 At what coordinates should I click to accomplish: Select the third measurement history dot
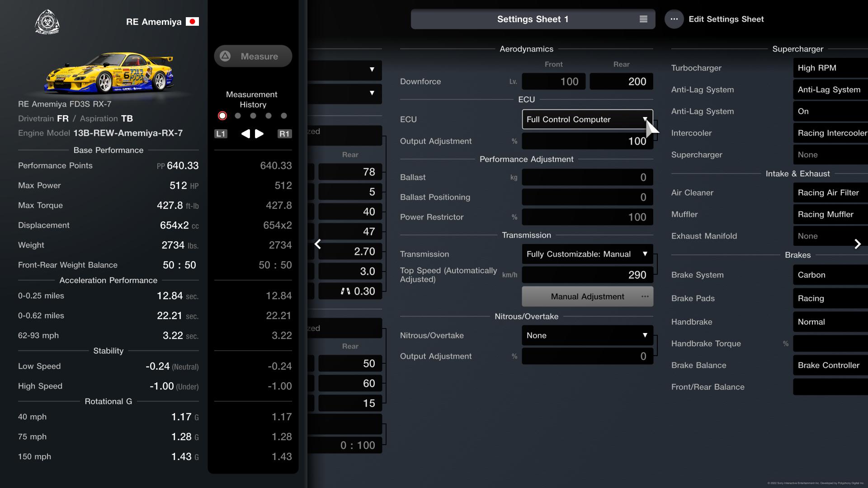pyautogui.click(x=253, y=116)
